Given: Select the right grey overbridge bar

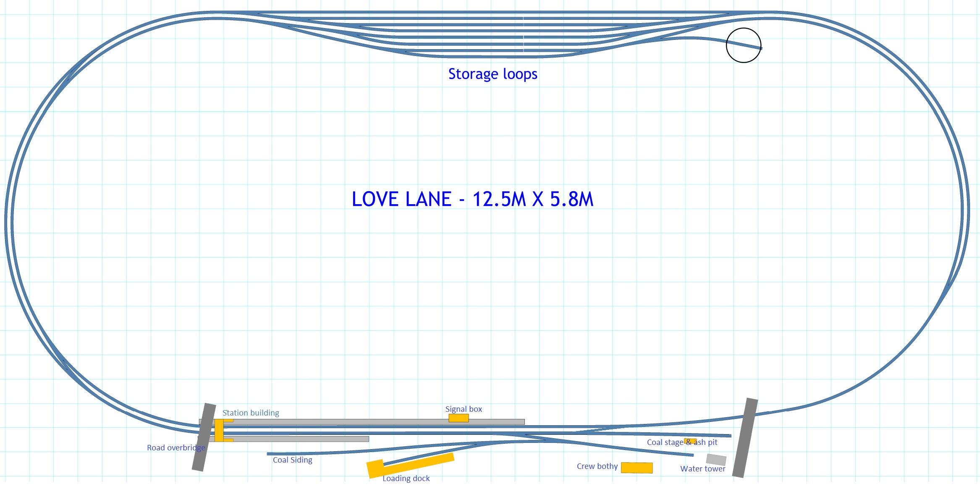Looking at the screenshot, I should pyautogui.click(x=745, y=437).
